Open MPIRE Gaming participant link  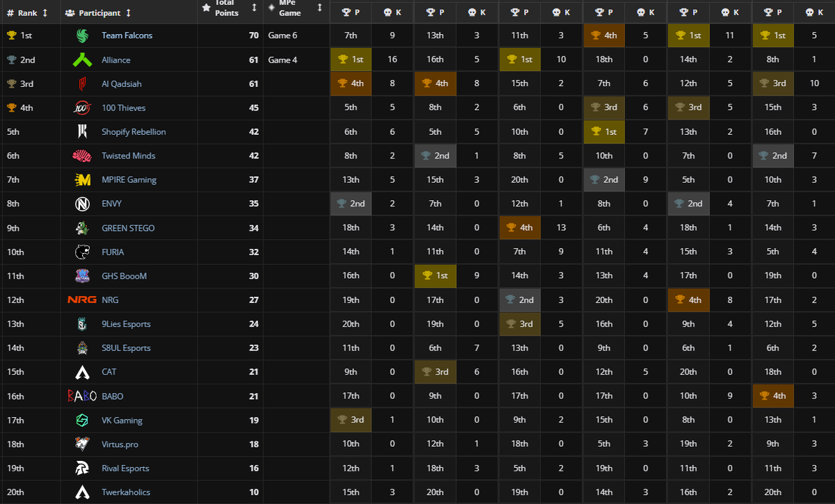tap(129, 179)
